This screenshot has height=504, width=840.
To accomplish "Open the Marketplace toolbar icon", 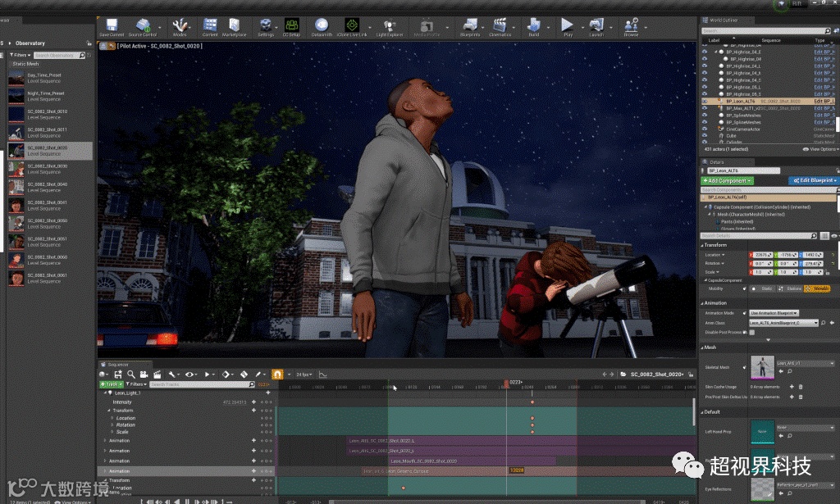I will [x=234, y=25].
